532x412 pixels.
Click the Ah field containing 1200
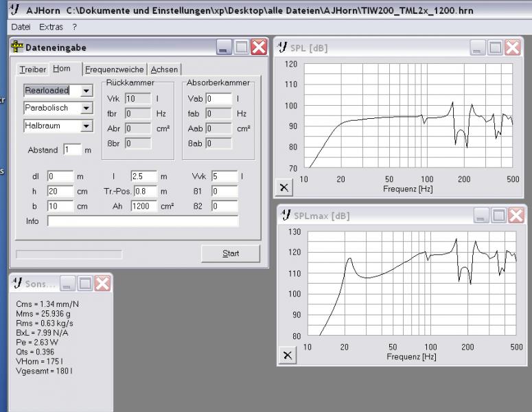click(x=144, y=206)
